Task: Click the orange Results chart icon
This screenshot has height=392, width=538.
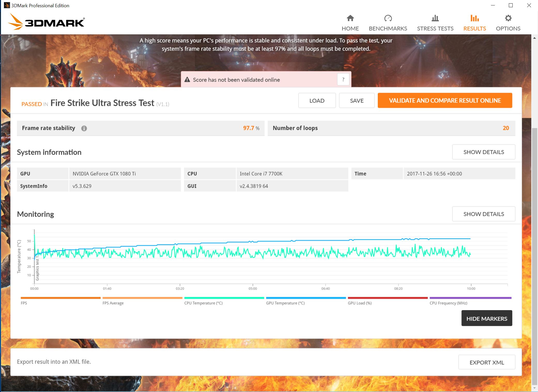Action: click(474, 18)
